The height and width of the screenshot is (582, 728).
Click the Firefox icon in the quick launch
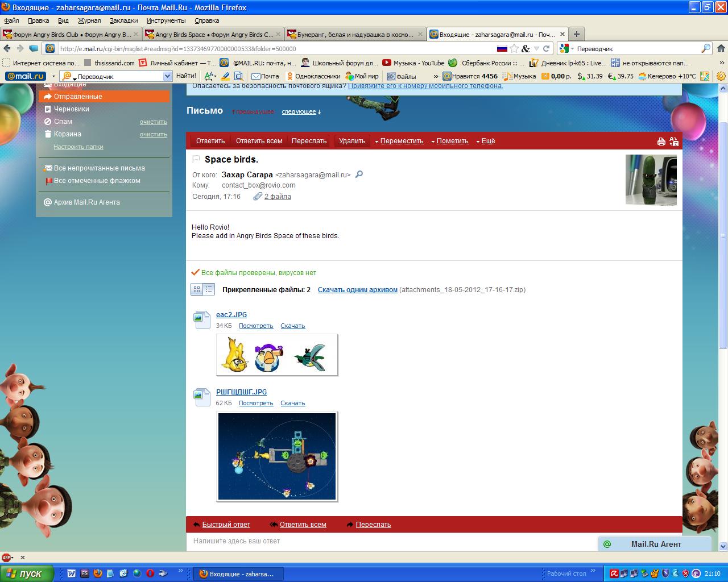[98, 573]
